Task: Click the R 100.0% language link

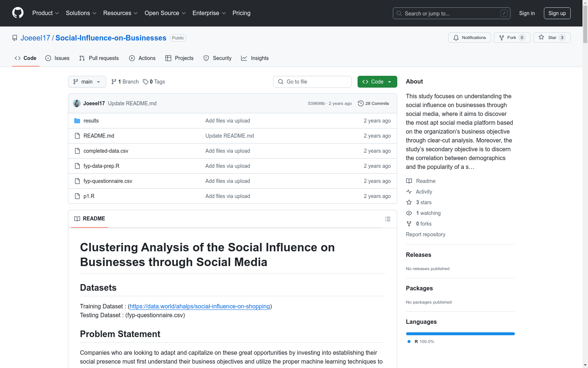Action: [x=421, y=342]
